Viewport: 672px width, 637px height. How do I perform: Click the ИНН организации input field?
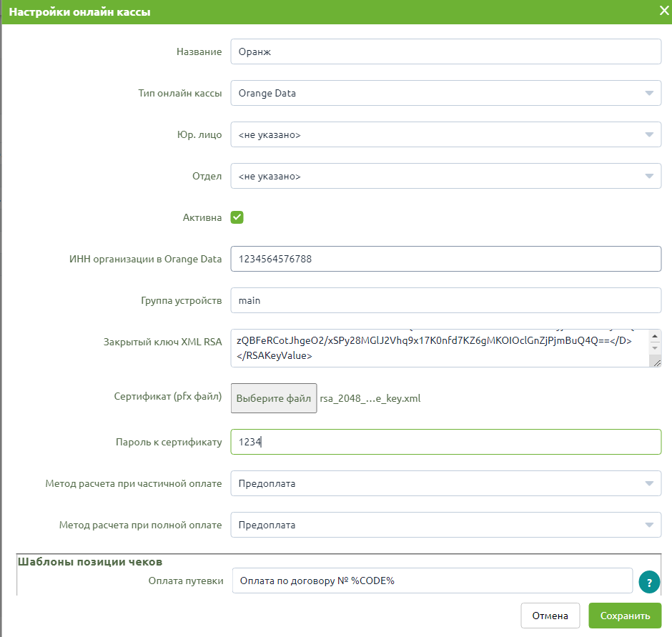[x=445, y=259]
